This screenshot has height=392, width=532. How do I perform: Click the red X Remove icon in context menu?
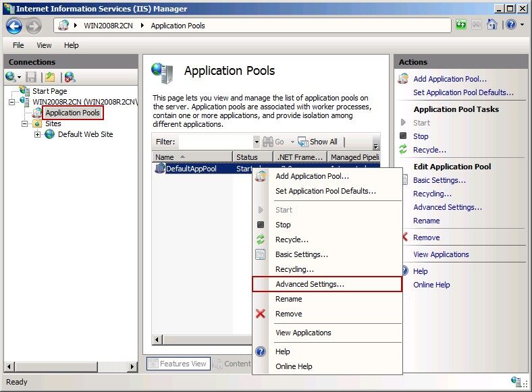click(x=261, y=314)
